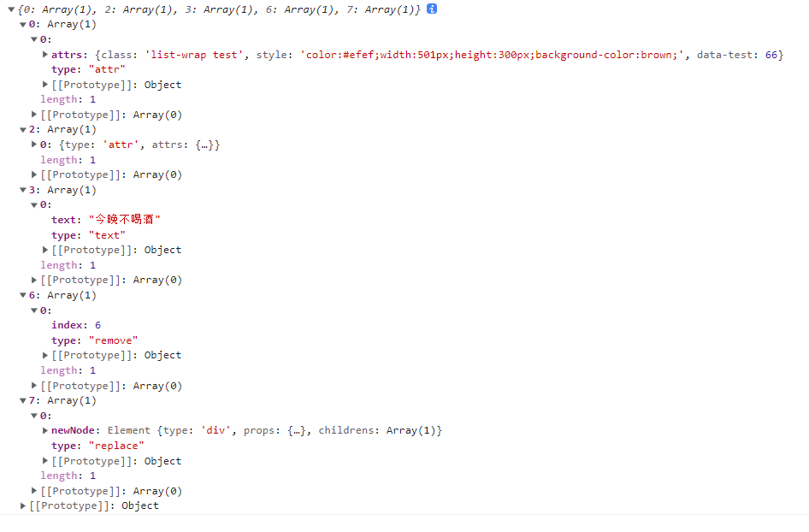Collapse the '7: Array(1)' entry
This screenshot has width=809, height=532.
[22, 401]
